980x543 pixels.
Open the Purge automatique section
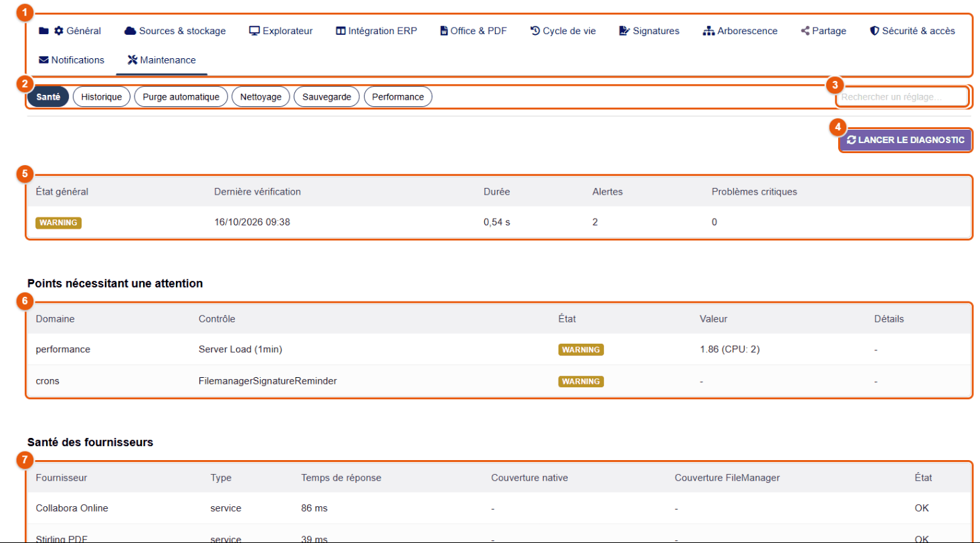(x=181, y=97)
